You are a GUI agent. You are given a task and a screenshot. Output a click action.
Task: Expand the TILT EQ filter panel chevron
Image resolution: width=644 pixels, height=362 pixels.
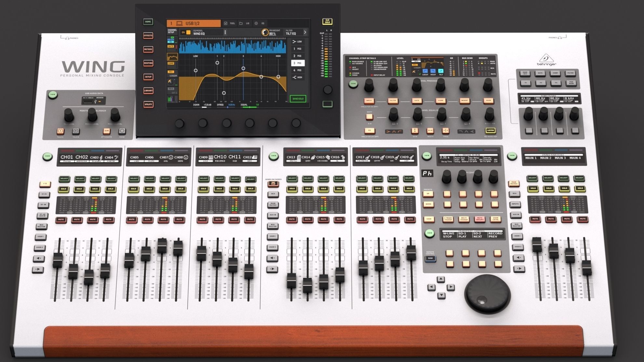click(306, 32)
